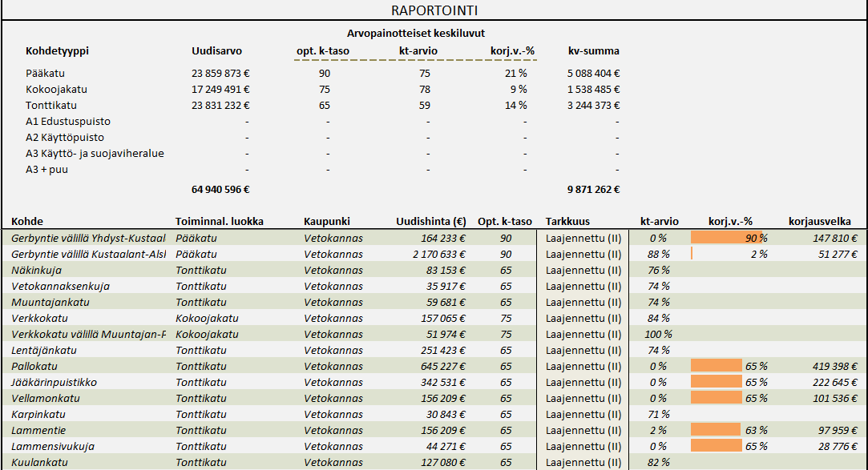The image size is (868, 470).
Task: Select the kv-summa 5 088 404 € cell
Action: click(593, 73)
